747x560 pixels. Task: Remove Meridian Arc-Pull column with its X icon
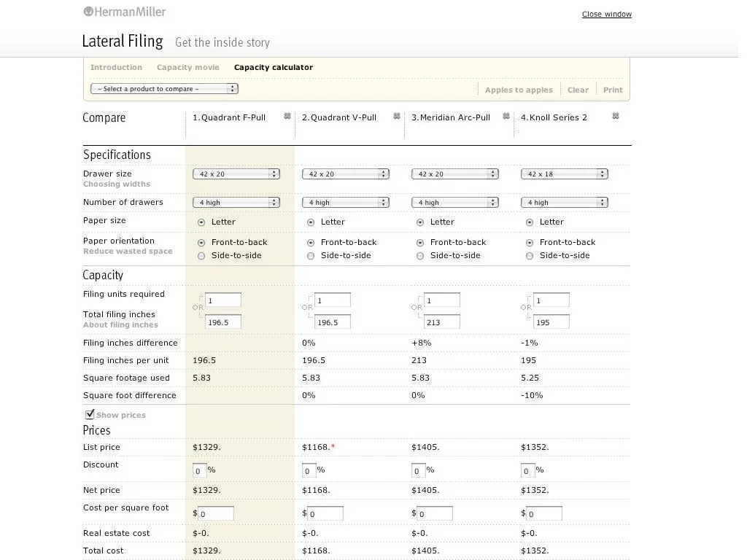point(506,116)
